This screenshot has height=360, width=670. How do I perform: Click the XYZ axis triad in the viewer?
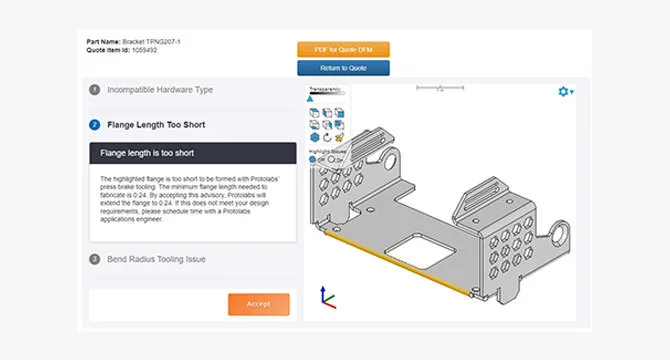click(x=328, y=298)
